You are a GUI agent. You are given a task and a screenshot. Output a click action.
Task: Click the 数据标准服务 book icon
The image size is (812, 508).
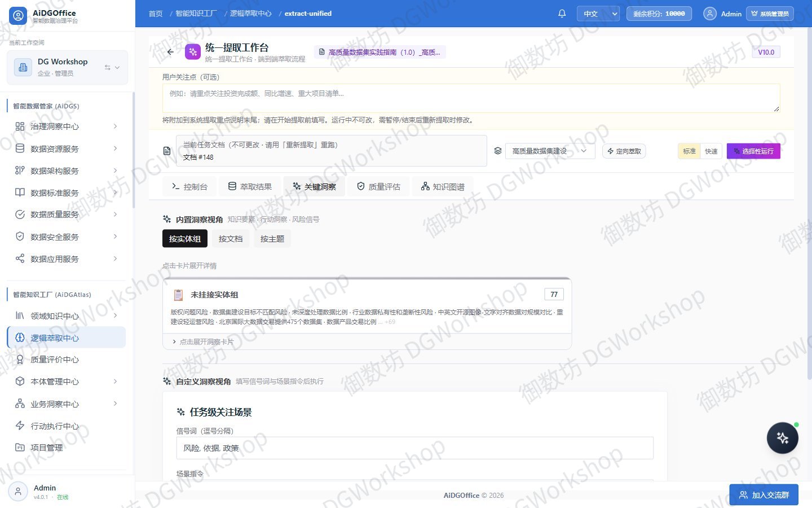click(20, 192)
